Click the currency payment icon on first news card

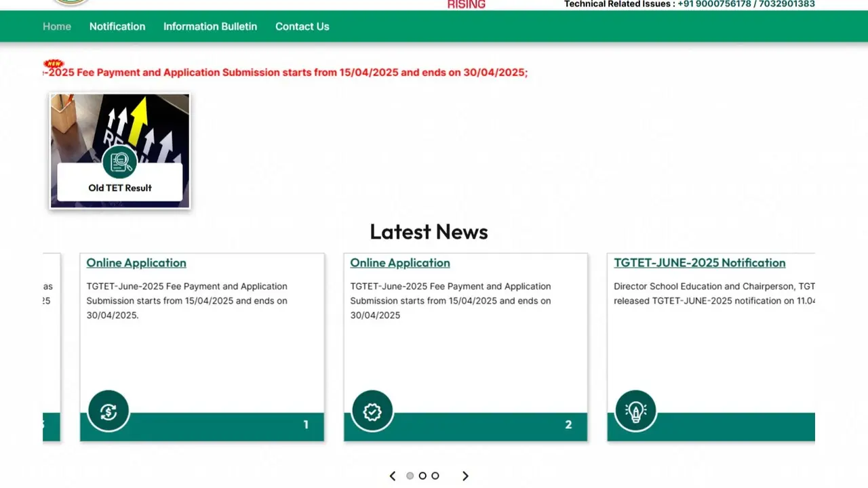[108, 411]
